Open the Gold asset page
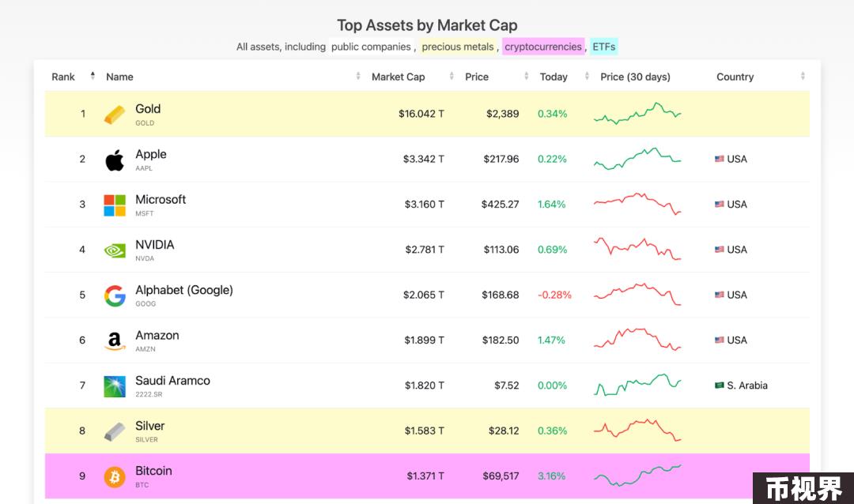This screenshot has height=504, width=854. tap(148, 109)
